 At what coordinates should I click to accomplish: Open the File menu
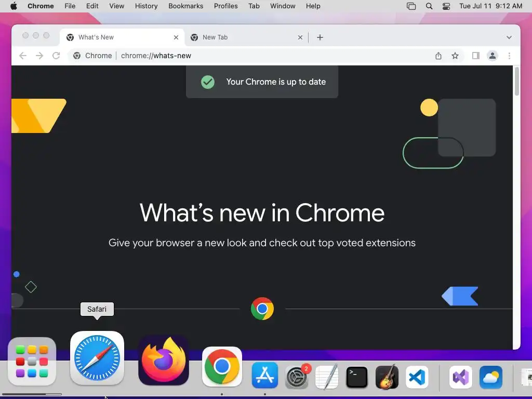[70, 6]
